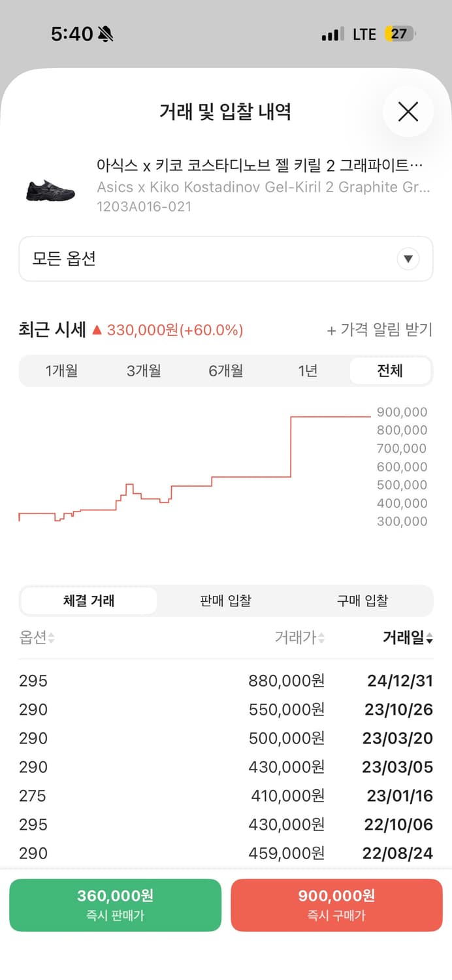Switch price chart to 1개월 view
Viewport: 452px width, 980px height.
pyautogui.click(x=62, y=370)
